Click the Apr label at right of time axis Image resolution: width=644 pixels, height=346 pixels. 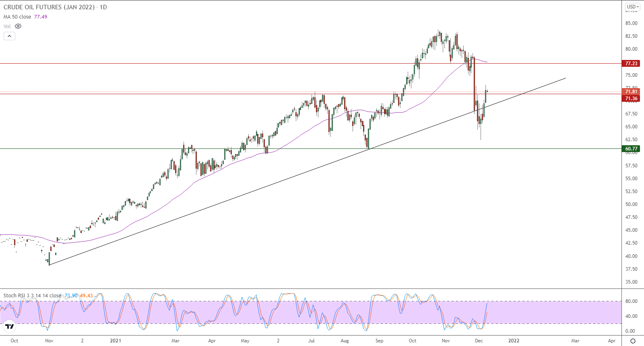[612, 341]
